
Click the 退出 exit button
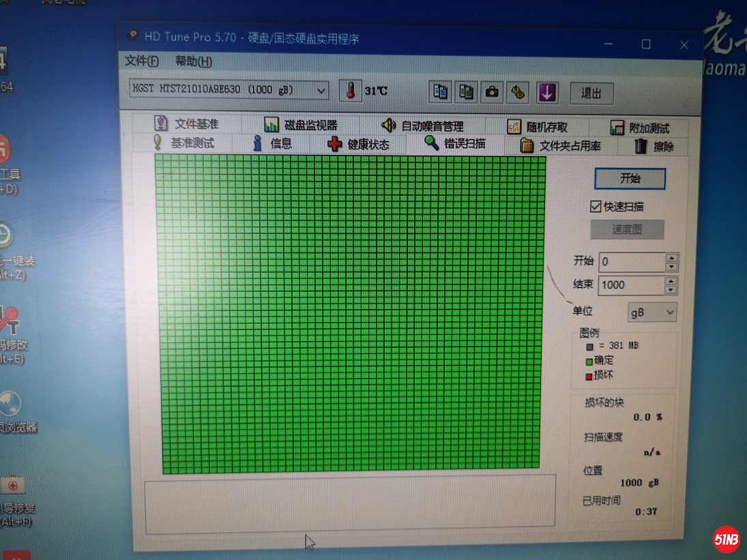pos(591,93)
